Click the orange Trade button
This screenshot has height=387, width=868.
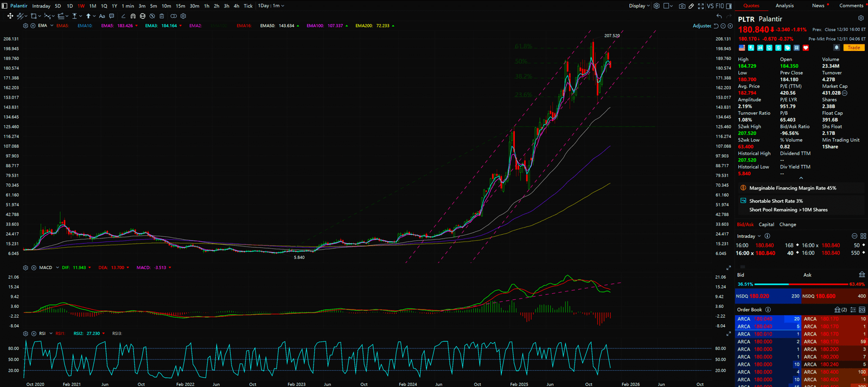853,48
